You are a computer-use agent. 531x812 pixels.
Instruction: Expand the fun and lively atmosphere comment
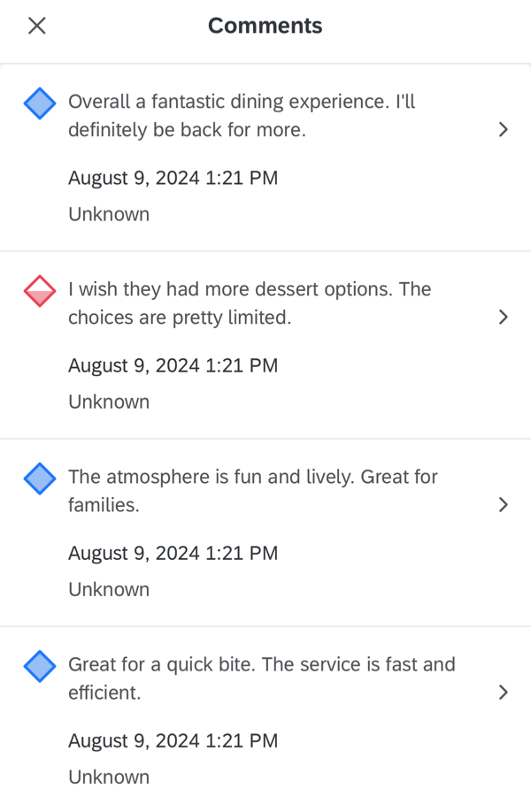coord(504,504)
